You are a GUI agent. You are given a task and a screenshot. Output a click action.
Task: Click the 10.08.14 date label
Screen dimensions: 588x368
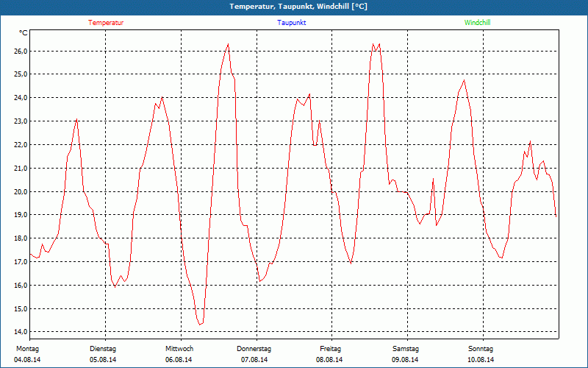click(x=481, y=360)
